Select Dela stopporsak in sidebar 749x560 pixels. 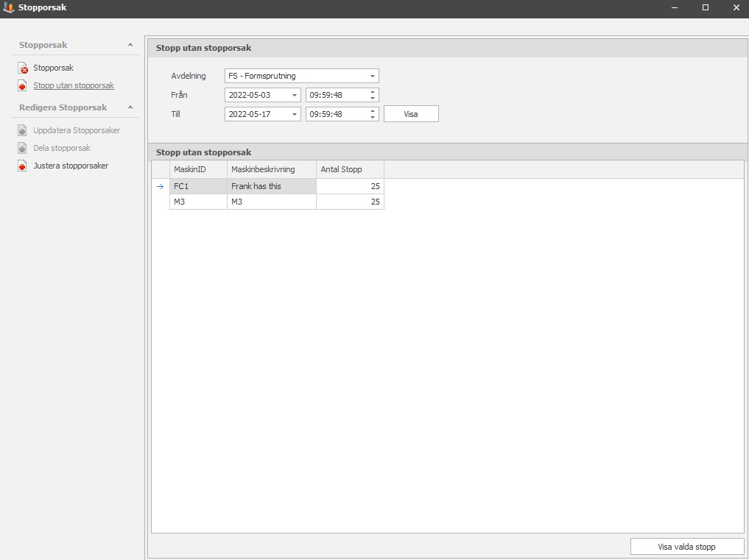pyautogui.click(x=62, y=148)
